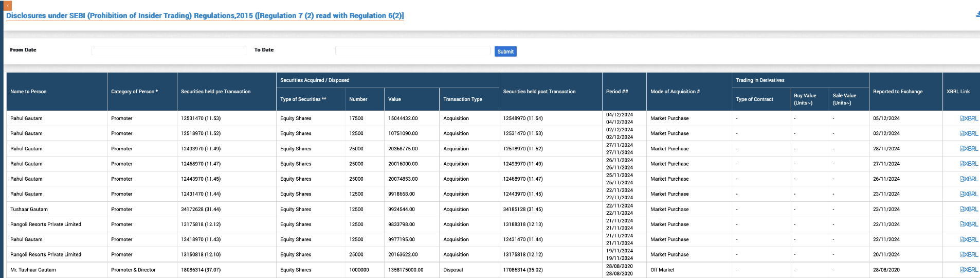Click the orange back arrow icon
This screenshot has width=980, height=278.
click(x=8, y=6)
